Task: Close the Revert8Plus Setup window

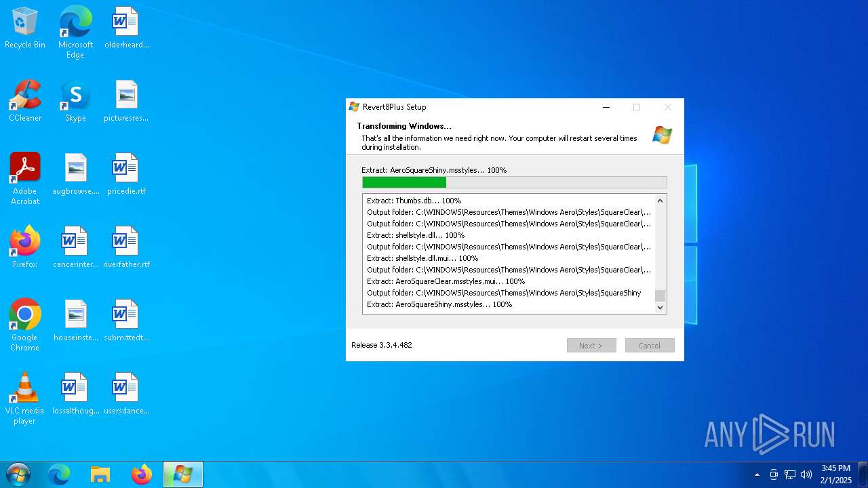Action: 667,107
